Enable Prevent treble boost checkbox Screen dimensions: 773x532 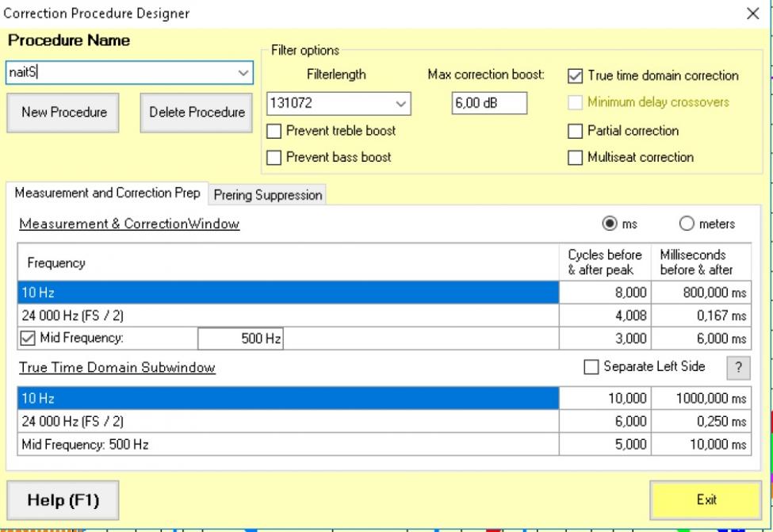coord(274,131)
